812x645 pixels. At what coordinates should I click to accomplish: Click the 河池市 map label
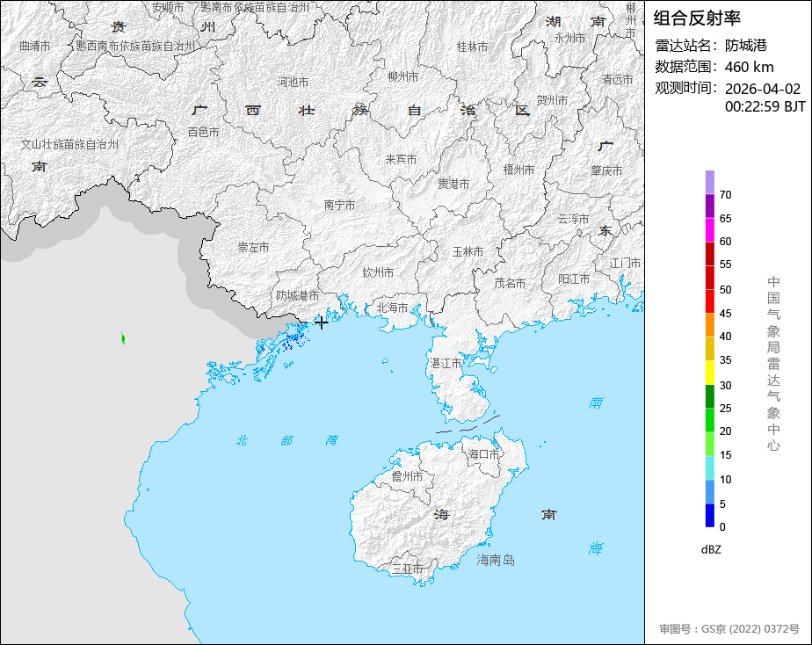pos(293,83)
